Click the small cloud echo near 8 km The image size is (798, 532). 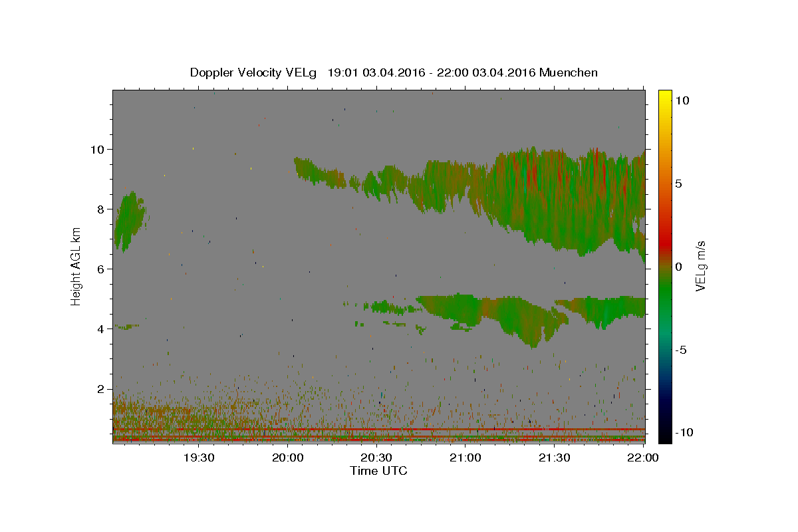click(x=128, y=221)
